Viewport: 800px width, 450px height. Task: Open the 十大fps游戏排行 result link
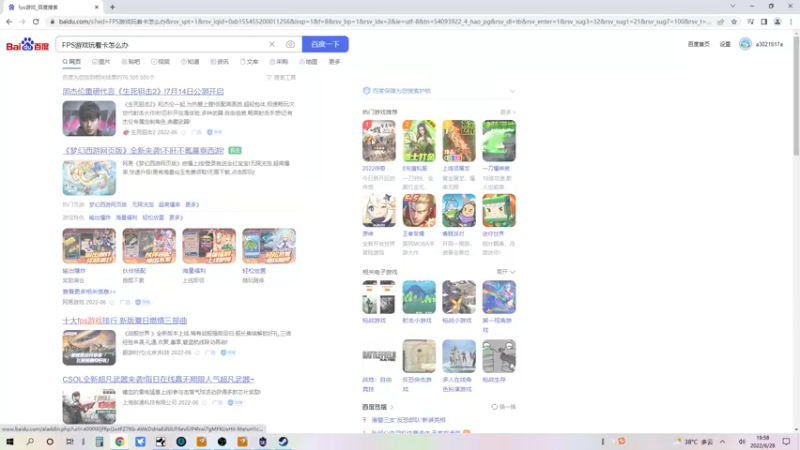[124, 320]
